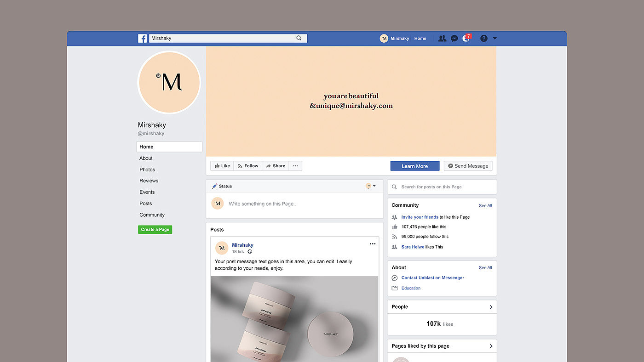Click the Messenger icon beside Contact Unblast
The image size is (644, 362).
394,278
